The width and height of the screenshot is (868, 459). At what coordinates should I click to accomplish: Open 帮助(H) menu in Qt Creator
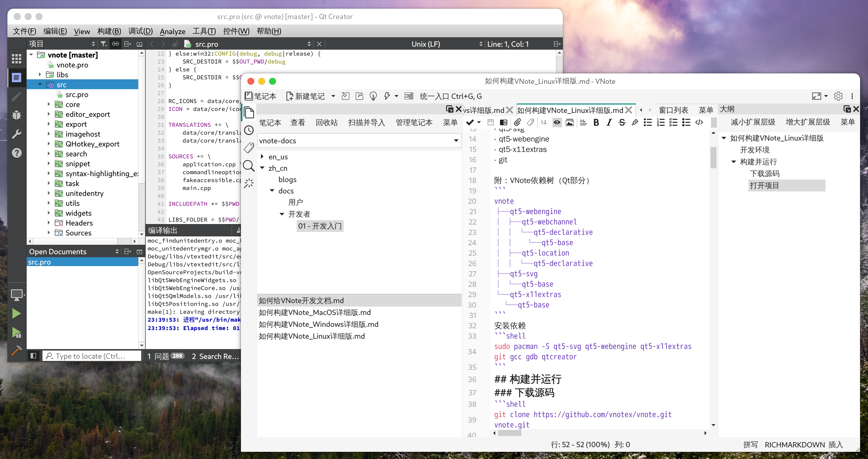269,31
